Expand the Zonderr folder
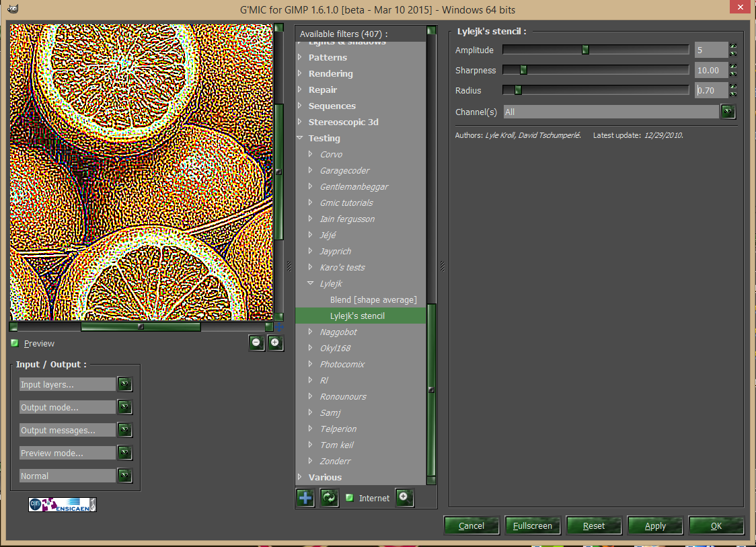 (311, 461)
